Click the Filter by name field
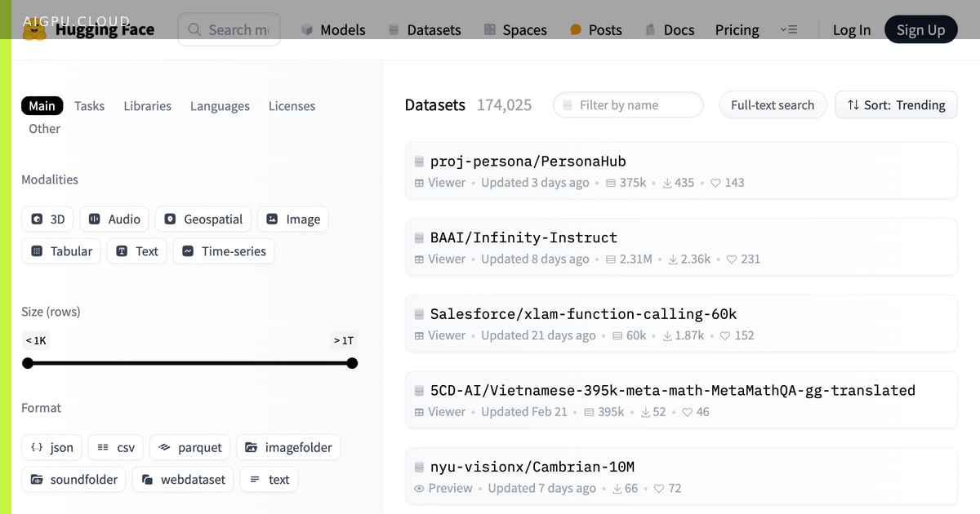Image resolution: width=980 pixels, height=514 pixels. pyautogui.click(x=628, y=104)
